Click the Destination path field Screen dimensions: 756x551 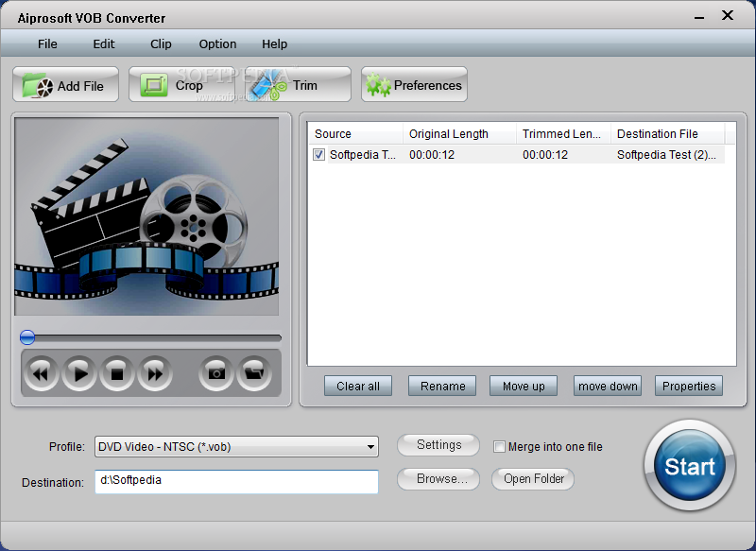click(x=237, y=482)
